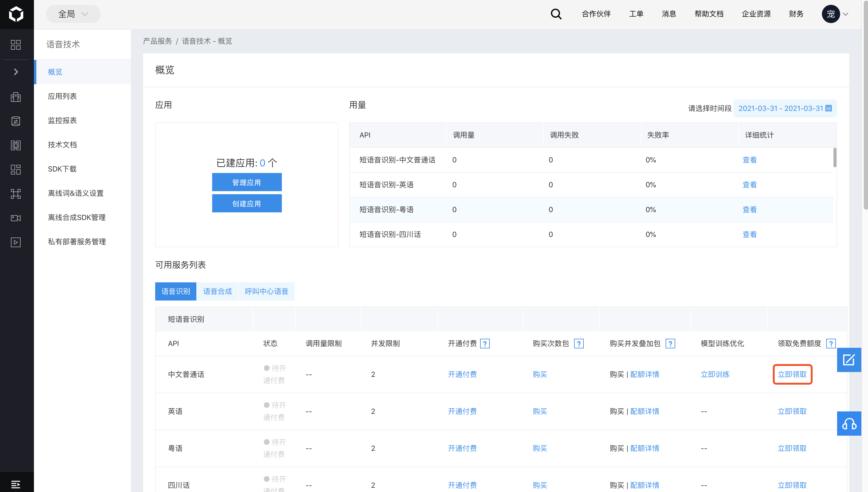
Task: Click 开通付费 for 英语
Action: tap(462, 412)
